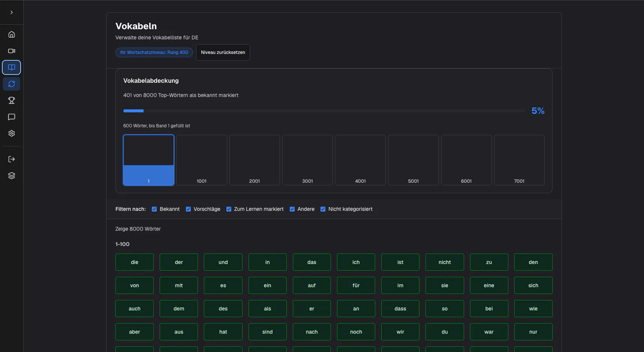The image size is (644, 352).
Task: Click 'Zeige 8000 Wörter' text
Action: coord(138,229)
